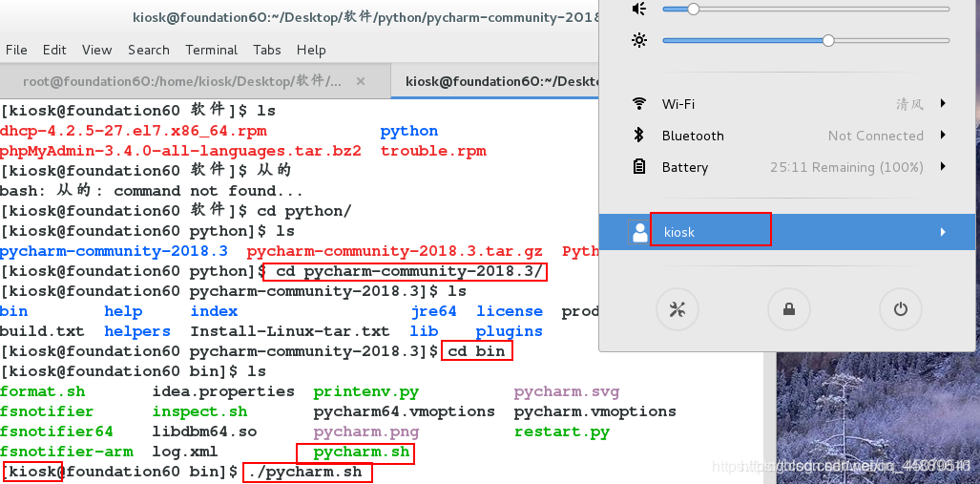The image size is (980, 484).
Task: Click the Install-Linux-tar.txt file name
Action: [x=290, y=331]
